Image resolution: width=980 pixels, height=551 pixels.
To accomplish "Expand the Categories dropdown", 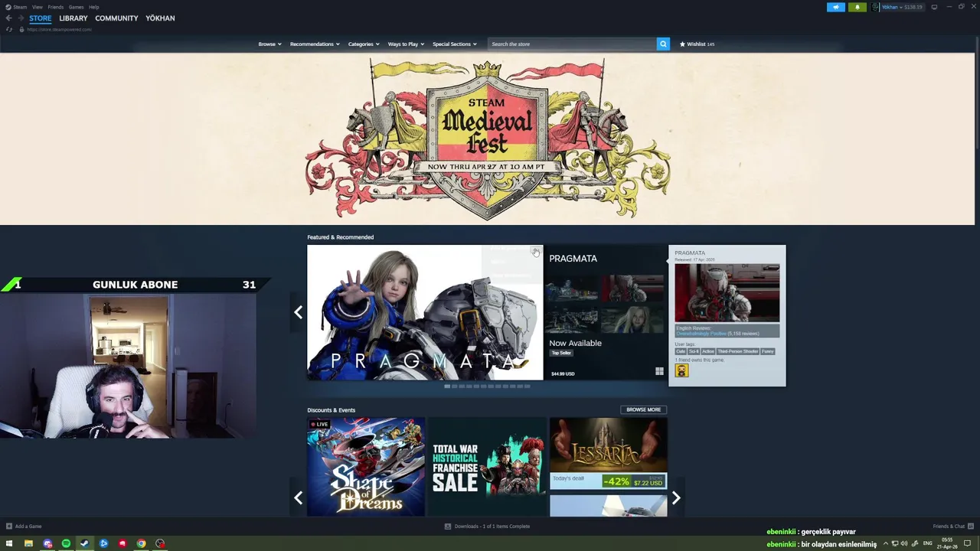I will click(364, 44).
